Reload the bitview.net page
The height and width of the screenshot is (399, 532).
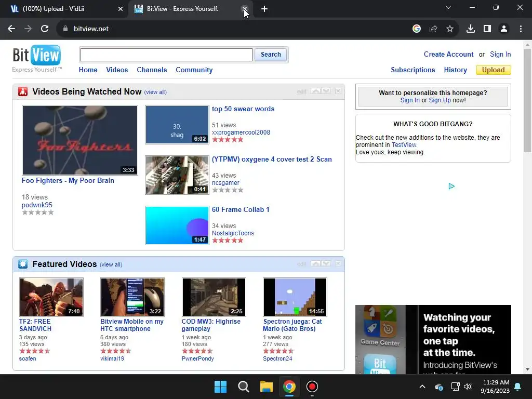click(x=45, y=29)
